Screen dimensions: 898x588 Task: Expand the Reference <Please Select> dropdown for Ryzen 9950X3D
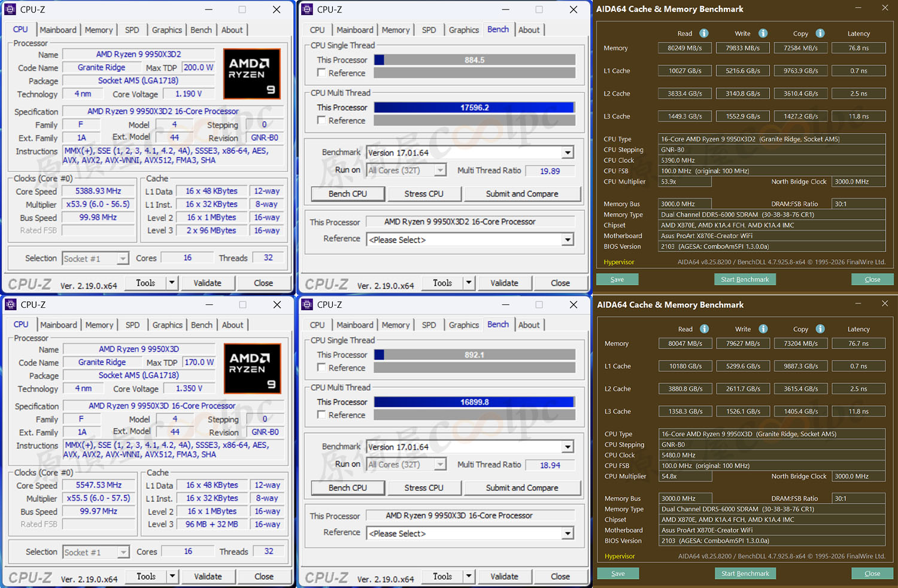(568, 534)
